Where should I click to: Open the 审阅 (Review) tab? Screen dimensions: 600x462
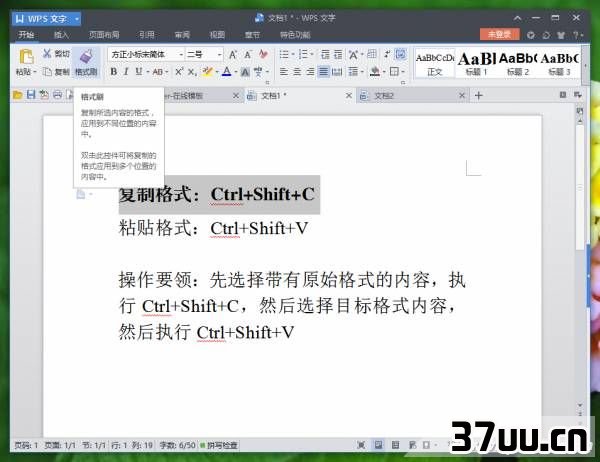[x=182, y=35]
